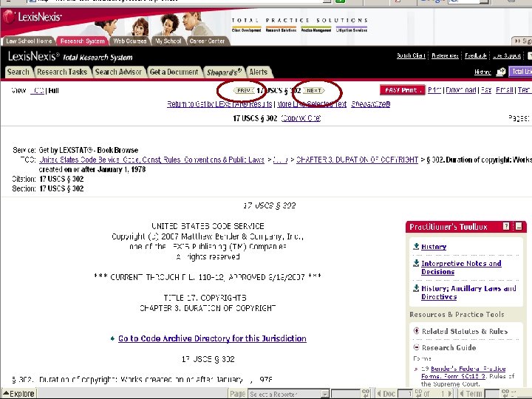Click the Text Only link
Screen dimensions: 532x399
(525, 90)
